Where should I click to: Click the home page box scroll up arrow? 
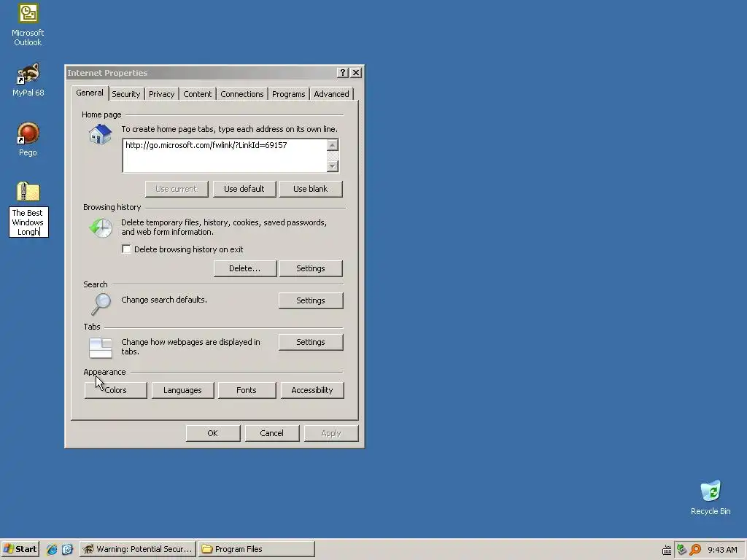coord(333,145)
